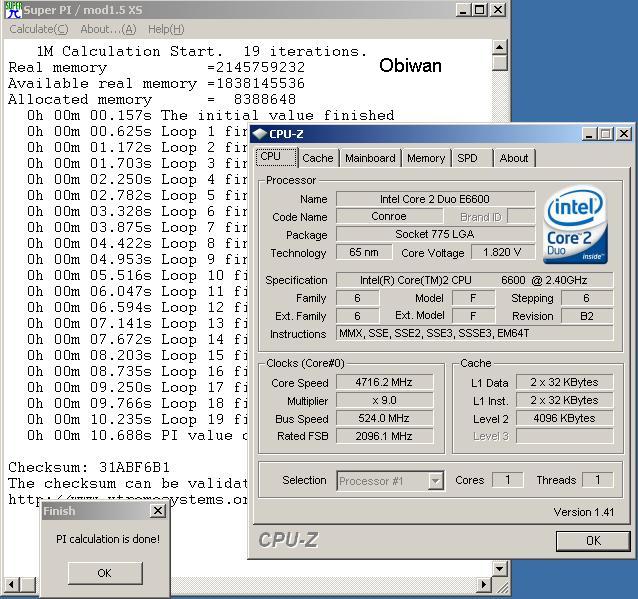Minimize the Super PI window
Viewport: 638px width, 599px height.
pos(464,10)
